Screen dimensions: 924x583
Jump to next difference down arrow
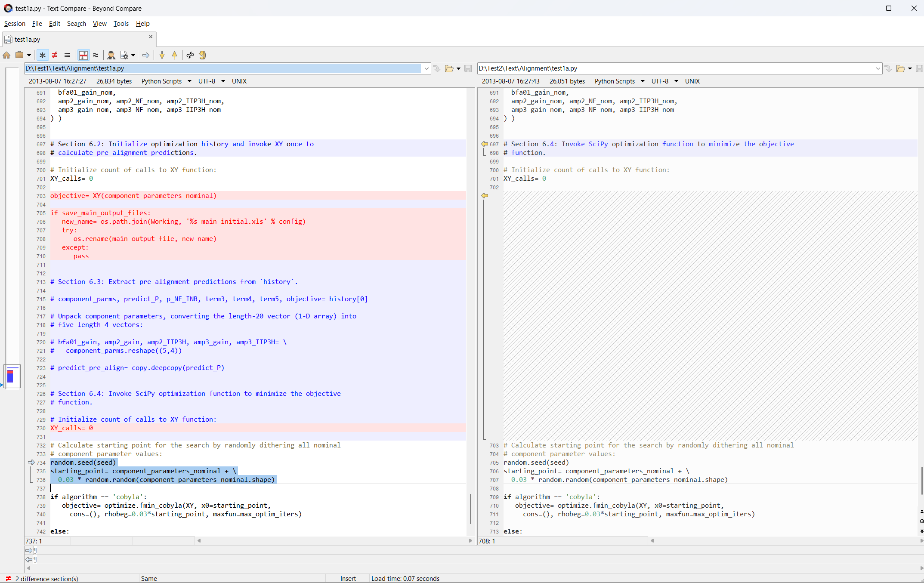pos(162,55)
